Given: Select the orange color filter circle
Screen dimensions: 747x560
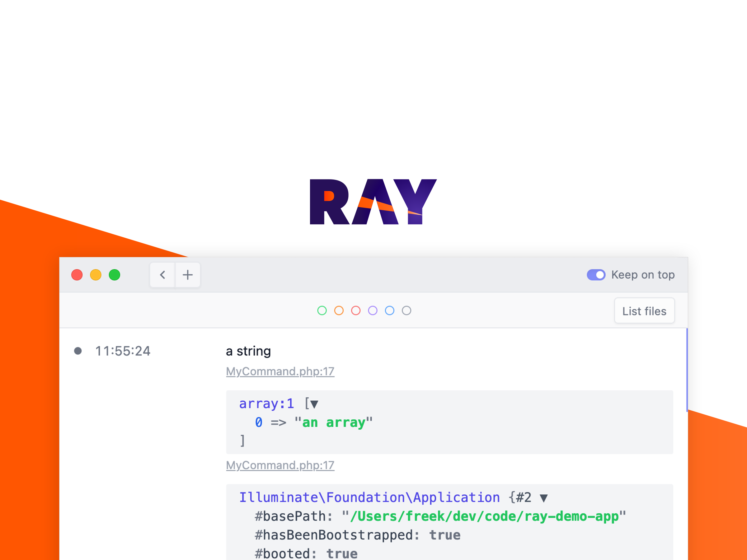Looking at the screenshot, I should (x=339, y=310).
